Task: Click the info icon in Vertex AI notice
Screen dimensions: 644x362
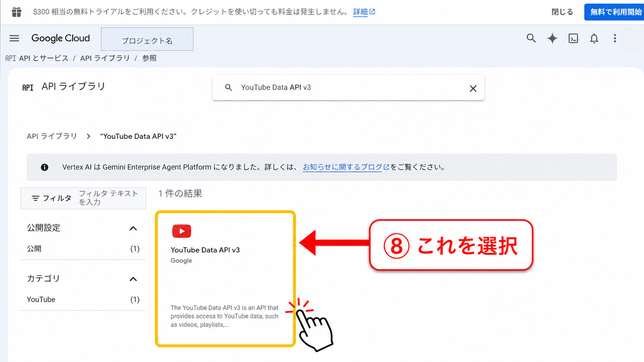Action: [x=45, y=167]
